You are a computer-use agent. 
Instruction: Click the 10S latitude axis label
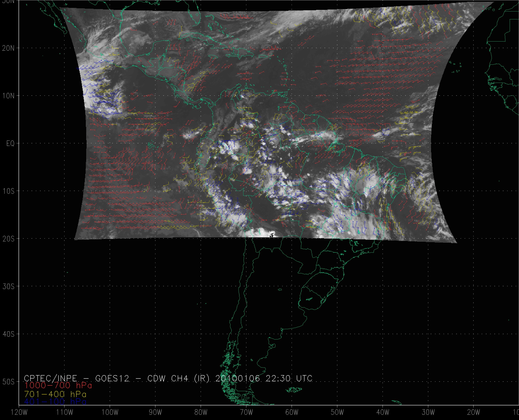[x=8, y=191]
